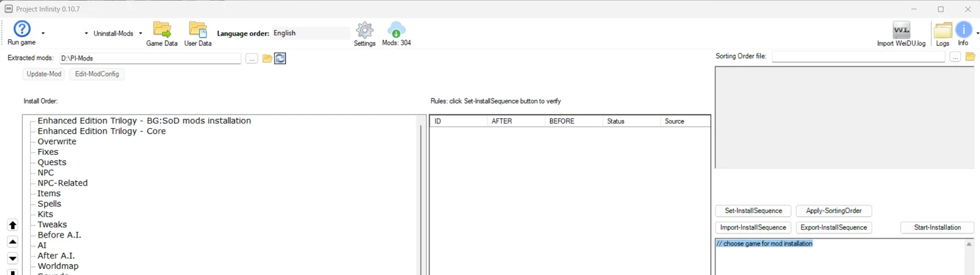Click the Import-InstallSequence button
Screen dimensions: 980x275
click(753, 227)
